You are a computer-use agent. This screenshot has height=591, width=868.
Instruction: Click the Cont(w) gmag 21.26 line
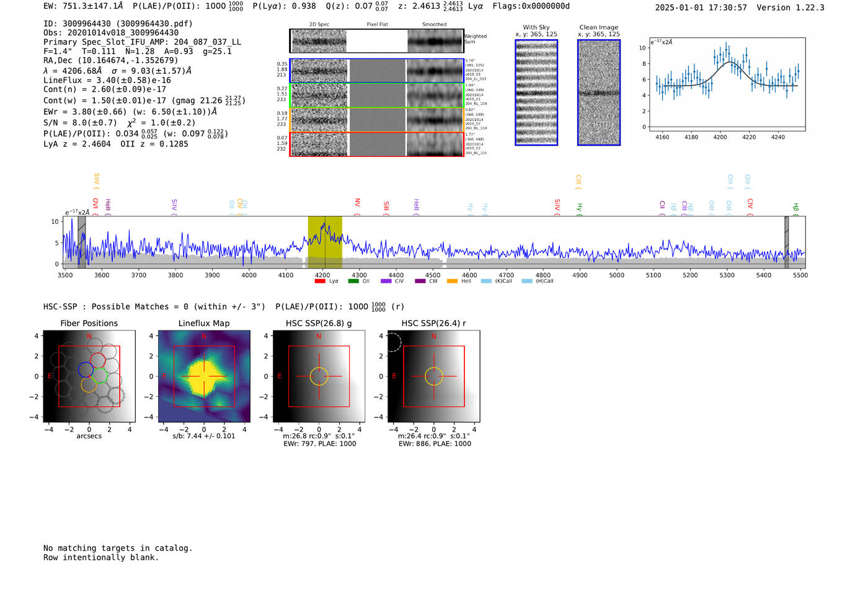coord(144,100)
